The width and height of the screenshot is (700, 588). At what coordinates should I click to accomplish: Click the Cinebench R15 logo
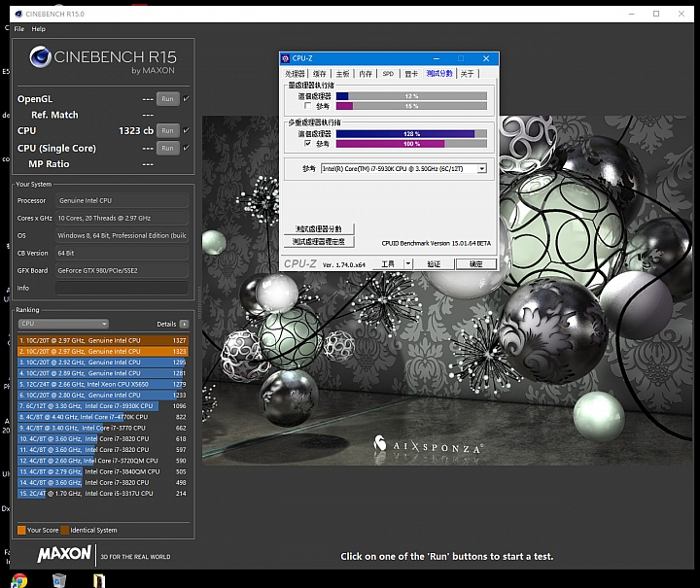coord(103,60)
